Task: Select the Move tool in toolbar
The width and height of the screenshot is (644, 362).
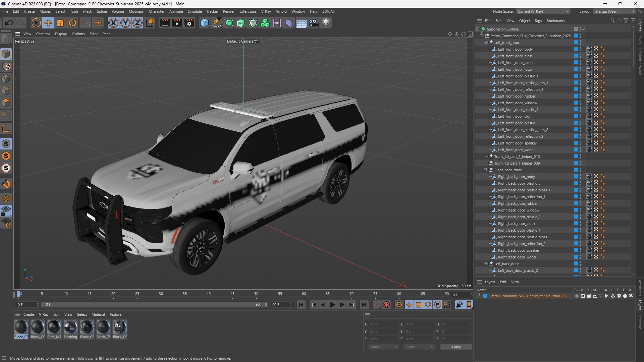Action: [48, 23]
